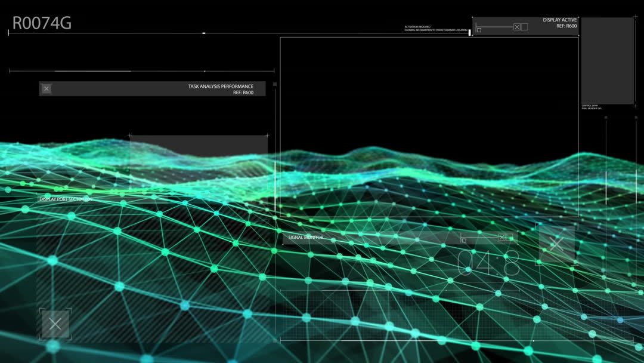Click the Control Exam Final Review text

point(592,107)
